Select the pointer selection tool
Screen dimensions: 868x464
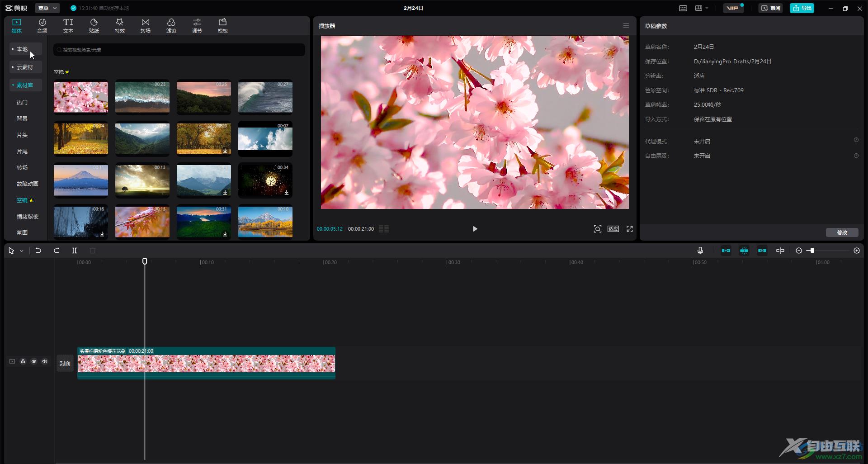coord(11,251)
